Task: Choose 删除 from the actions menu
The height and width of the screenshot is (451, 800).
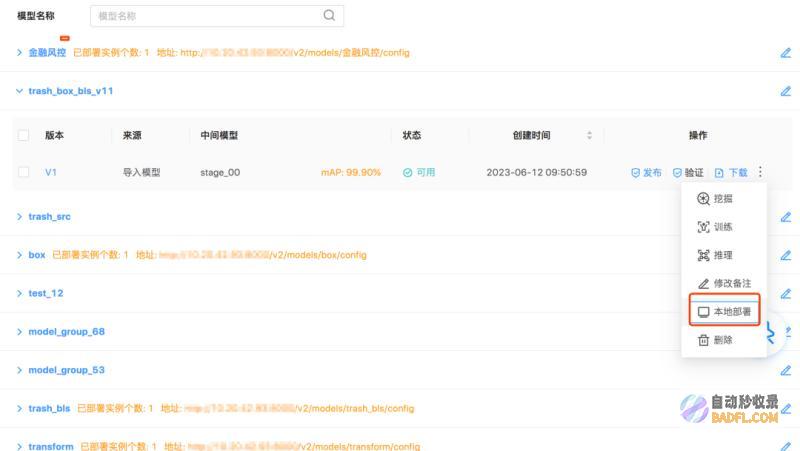Action: [x=715, y=340]
